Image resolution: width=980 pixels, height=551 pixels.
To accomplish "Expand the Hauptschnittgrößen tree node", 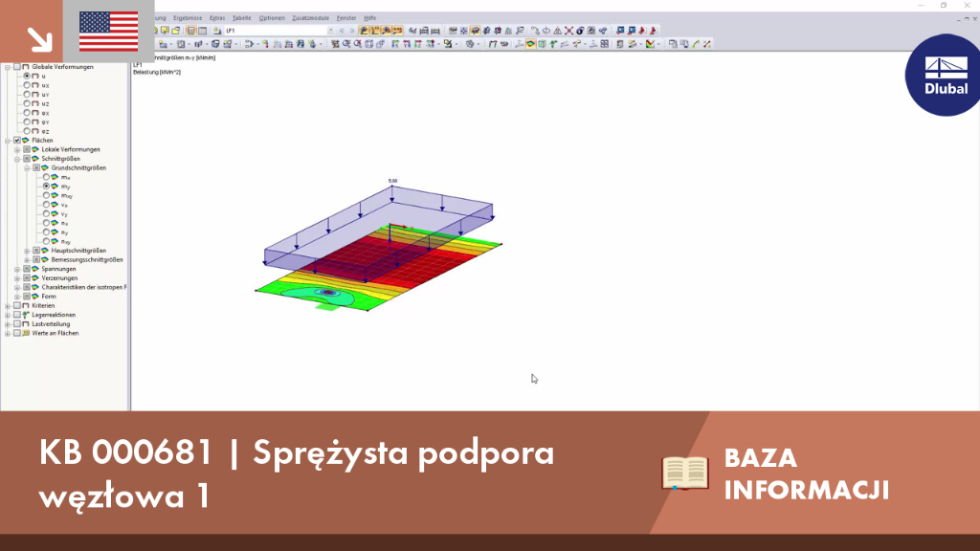I will (27, 251).
